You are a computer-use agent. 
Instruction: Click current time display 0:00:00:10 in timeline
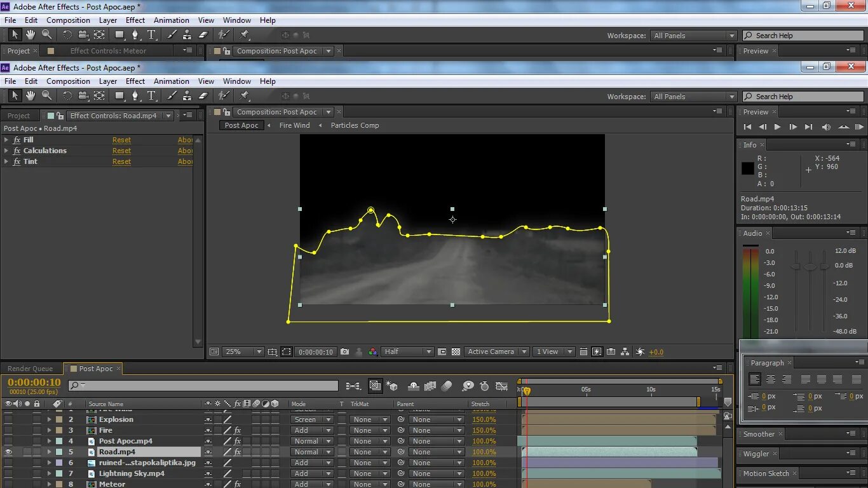[x=34, y=383]
